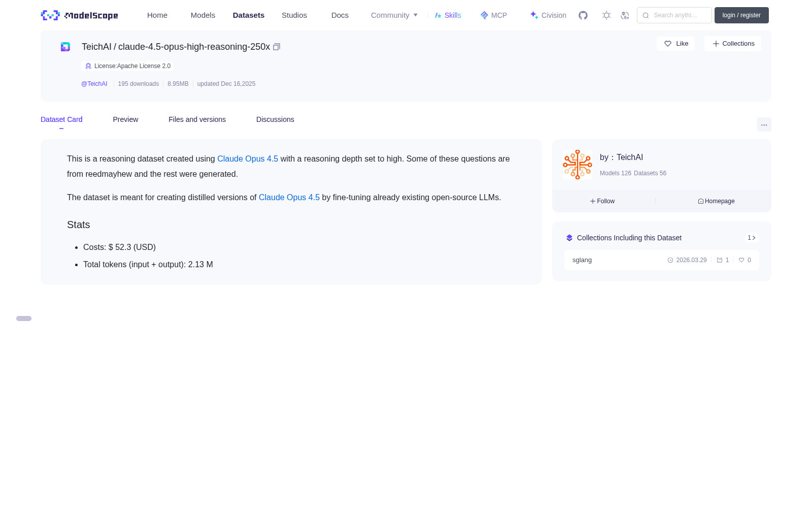
Task: Go to the Home nav item
Action: pyautogui.click(x=157, y=15)
